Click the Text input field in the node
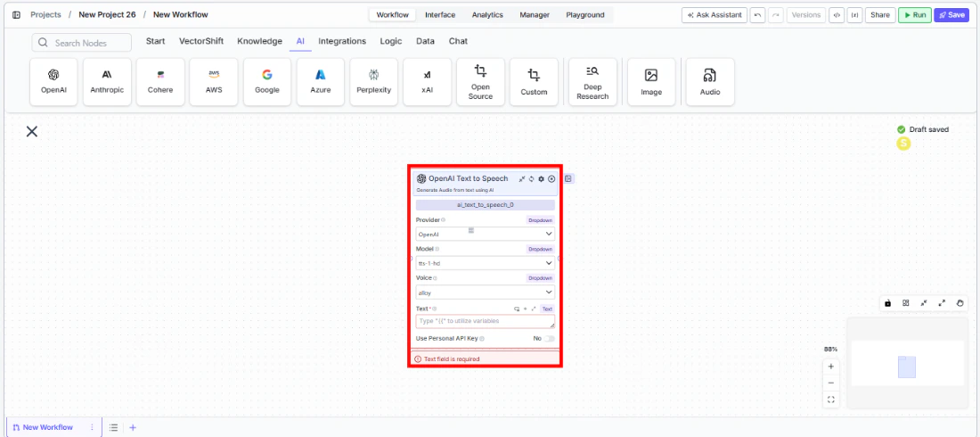 pyautogui.click(x=485, y=321)
